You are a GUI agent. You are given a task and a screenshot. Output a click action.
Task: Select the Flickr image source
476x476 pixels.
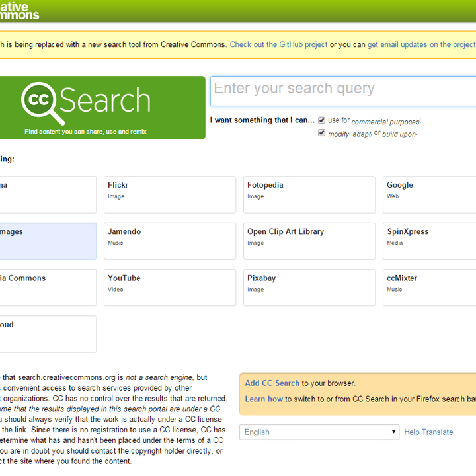170,194
